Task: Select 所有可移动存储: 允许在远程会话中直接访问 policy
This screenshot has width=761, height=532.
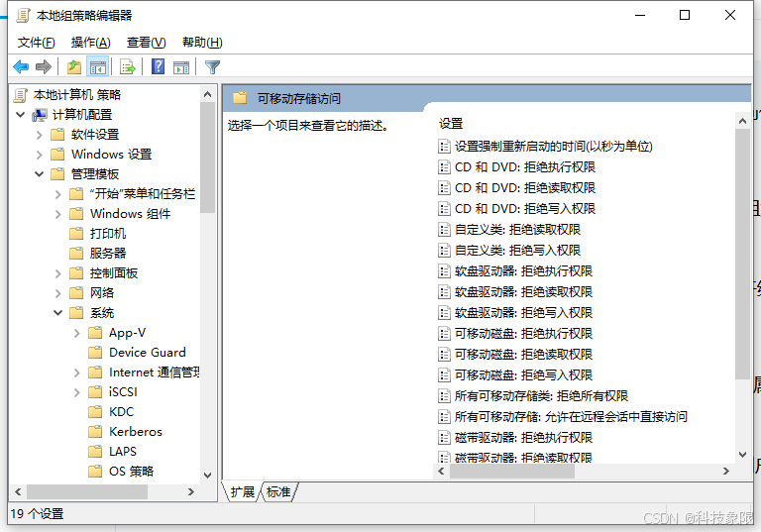Action: pyautogui.click(x=571, y=416)
